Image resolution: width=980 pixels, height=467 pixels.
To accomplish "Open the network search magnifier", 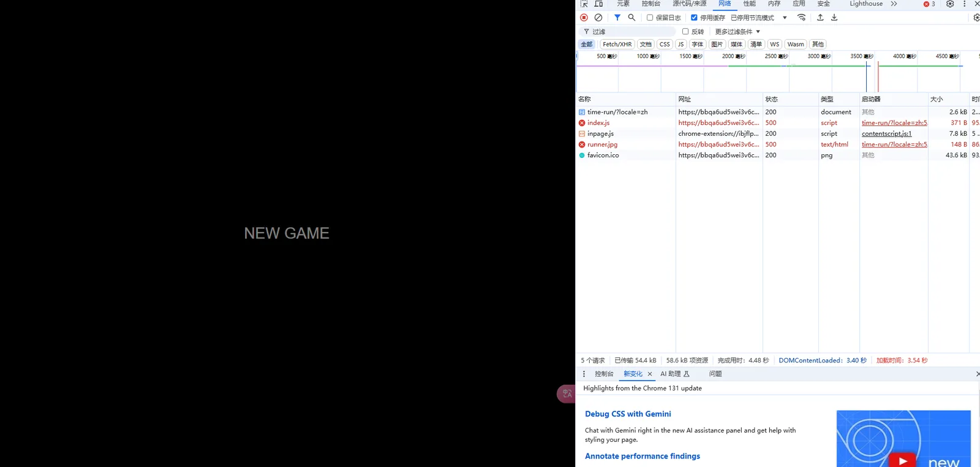I will click(x=631, y=18).
